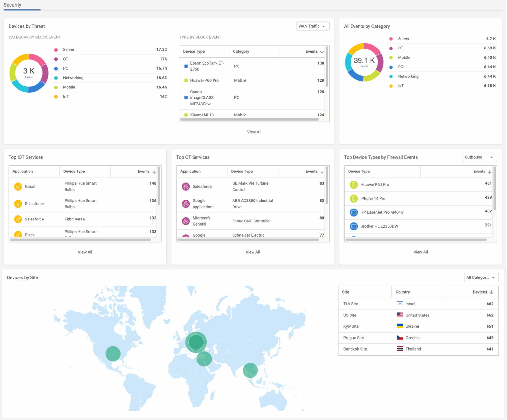Sort Top OT Services by Events arrow
Screen dimensions: 507x420
(x=322, y=172)
